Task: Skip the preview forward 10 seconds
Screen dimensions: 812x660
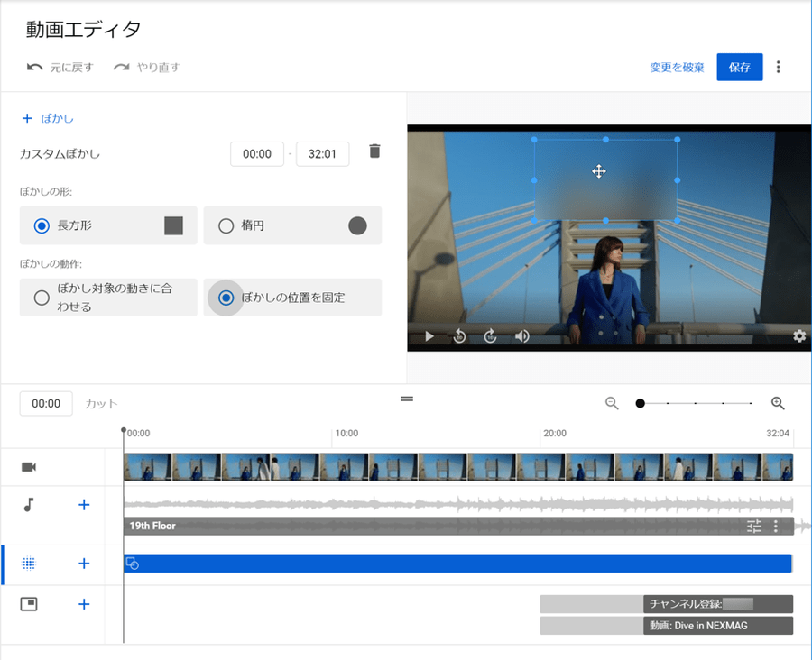Action: pos(491,336)
